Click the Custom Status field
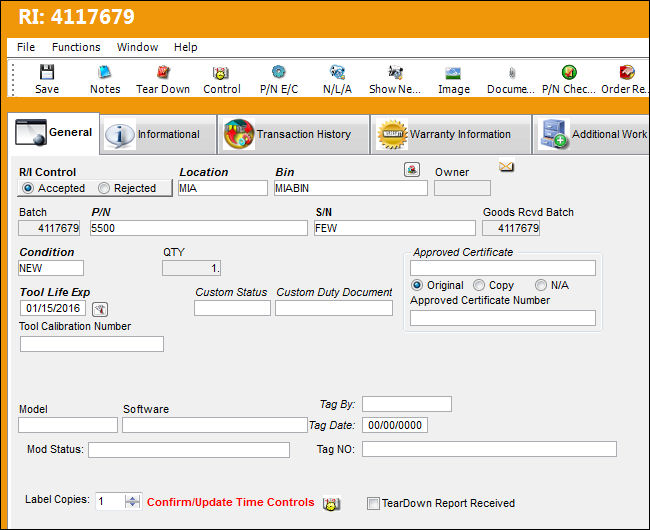 232,308
